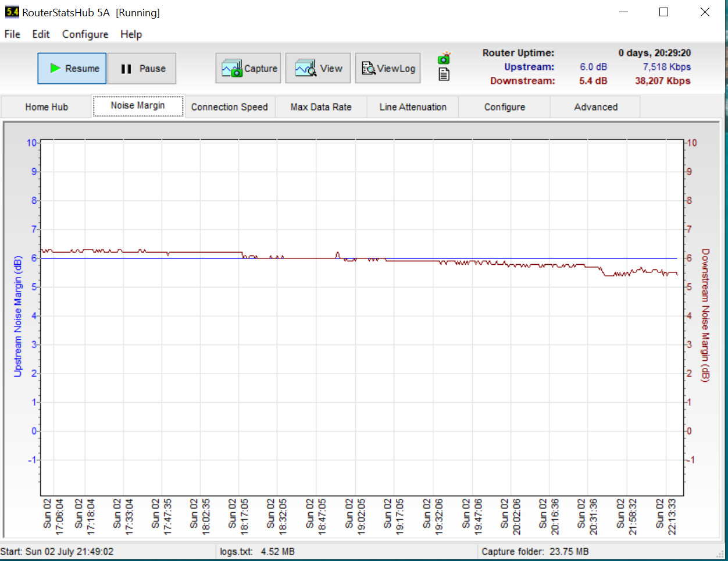This screenshot has width=728, height=561.
Task: Select the Configure tab beside Line Attenuation
Action: click(504, 107)
